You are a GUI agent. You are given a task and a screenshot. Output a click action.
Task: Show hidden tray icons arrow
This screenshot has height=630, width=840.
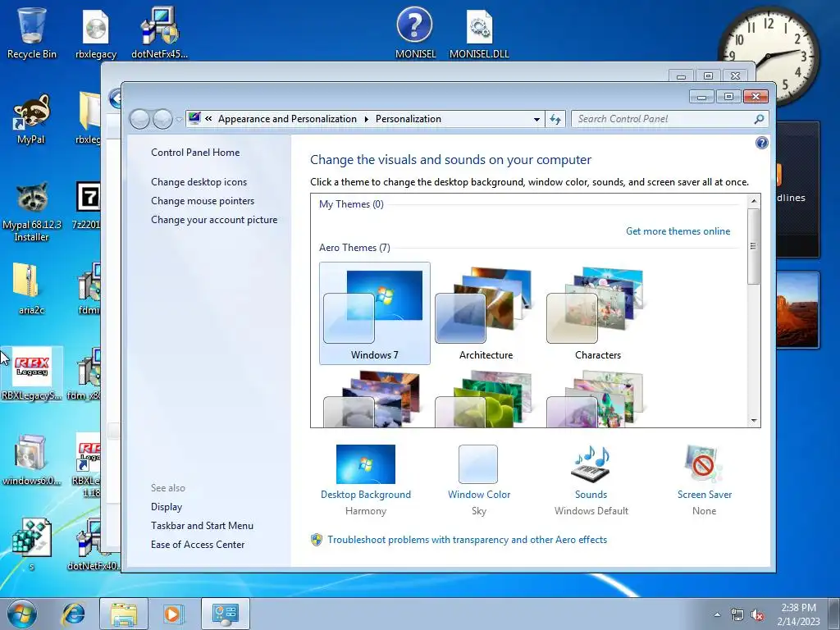coord(717,615)
